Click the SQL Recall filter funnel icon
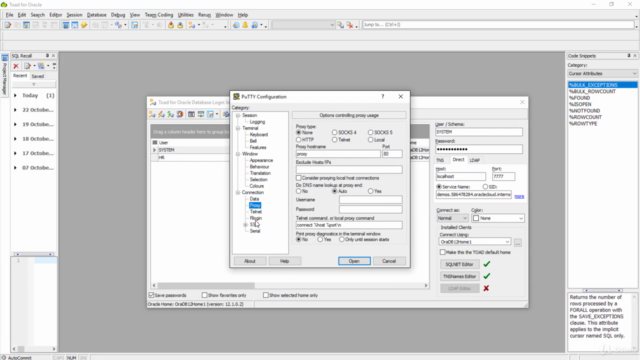 click(x=34, y=84)
